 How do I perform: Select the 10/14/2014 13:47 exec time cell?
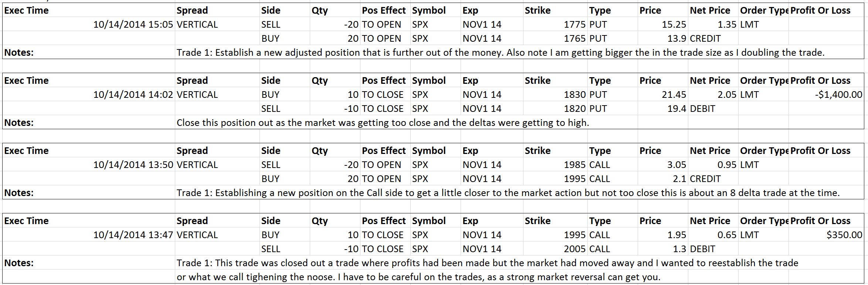(x=89, y=235)
